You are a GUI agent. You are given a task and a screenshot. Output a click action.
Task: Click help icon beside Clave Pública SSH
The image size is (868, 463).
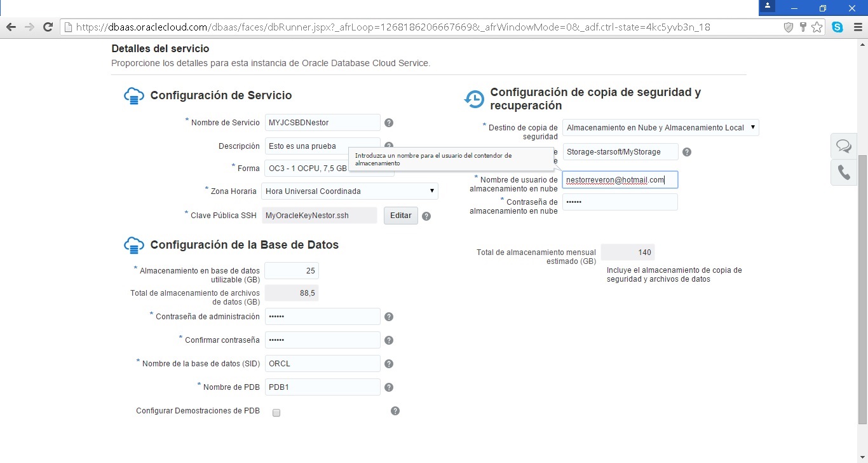click(x=426, y=216)
